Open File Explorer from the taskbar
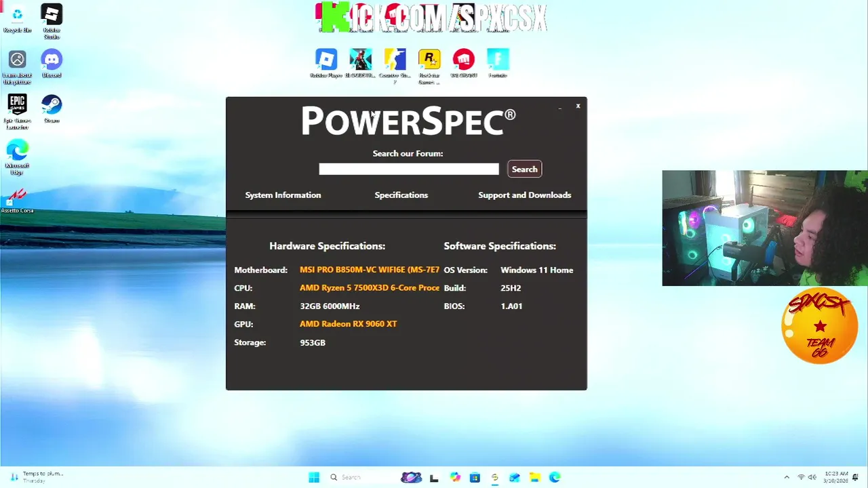Viewport: 868px width, 488px height. click(x=534, y=478)
